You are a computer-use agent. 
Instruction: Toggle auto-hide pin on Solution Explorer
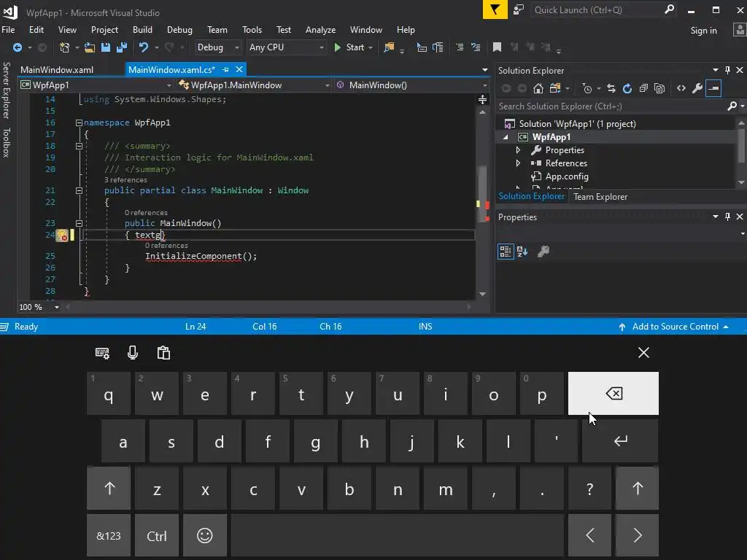[x=727, y=70]
